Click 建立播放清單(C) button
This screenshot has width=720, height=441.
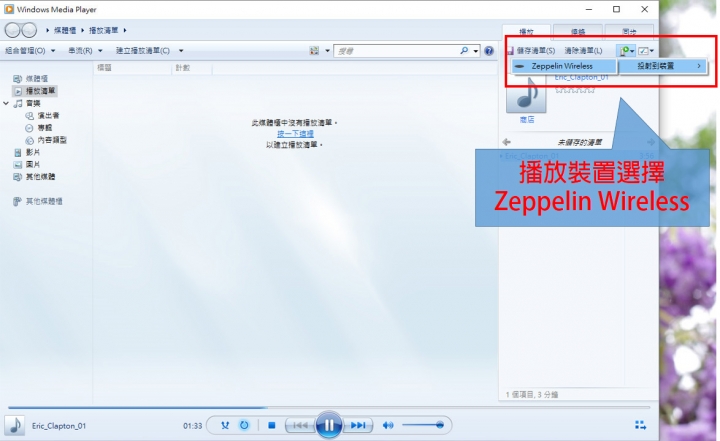pos(143,51)
